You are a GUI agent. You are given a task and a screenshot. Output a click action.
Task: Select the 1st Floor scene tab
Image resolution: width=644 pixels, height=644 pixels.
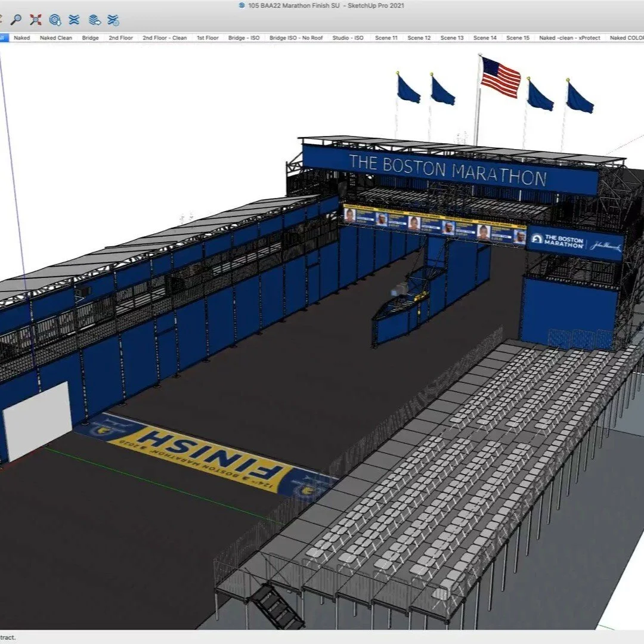point(208,38)
